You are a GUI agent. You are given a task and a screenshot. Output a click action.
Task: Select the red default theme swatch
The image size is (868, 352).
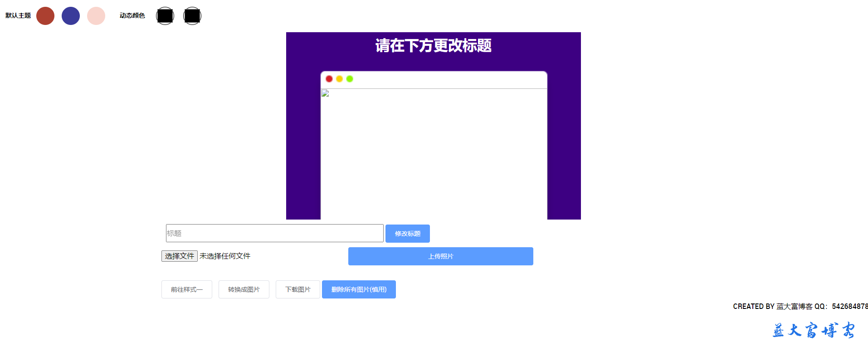click(45, 16)
